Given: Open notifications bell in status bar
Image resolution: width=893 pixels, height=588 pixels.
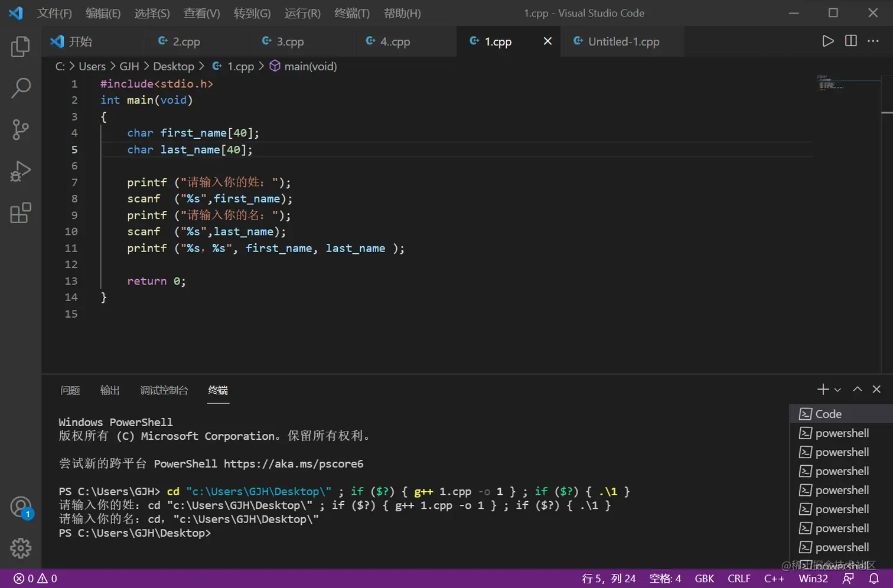Looking at the screenshot, I should (x=874, y=579).
